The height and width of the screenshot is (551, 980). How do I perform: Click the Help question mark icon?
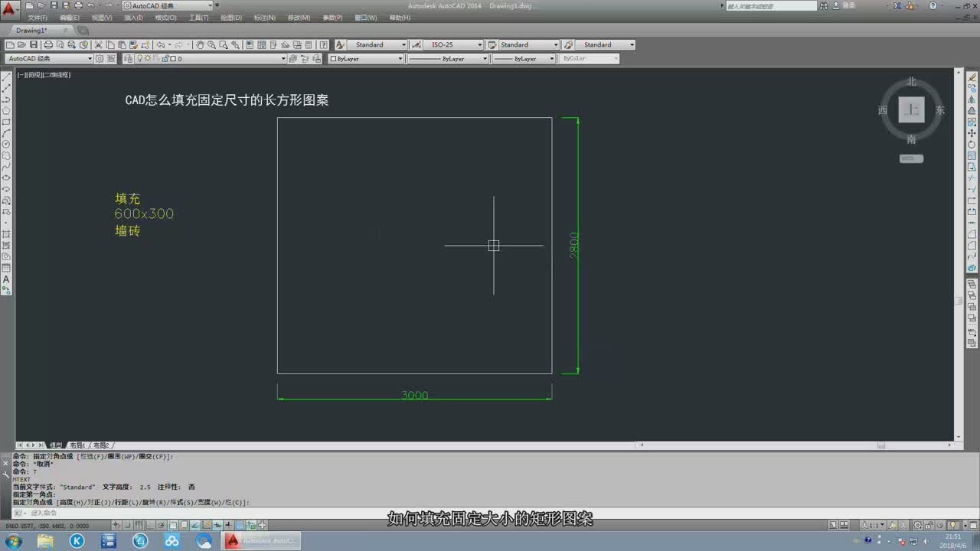(x=323, y=44)
